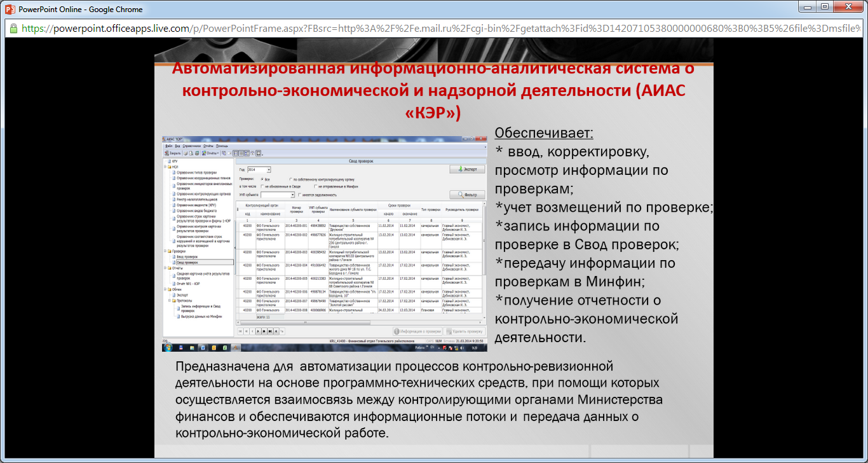Collapse the Протоколы folder in the tree
This screenshot has height=463, width=868.
170,300
